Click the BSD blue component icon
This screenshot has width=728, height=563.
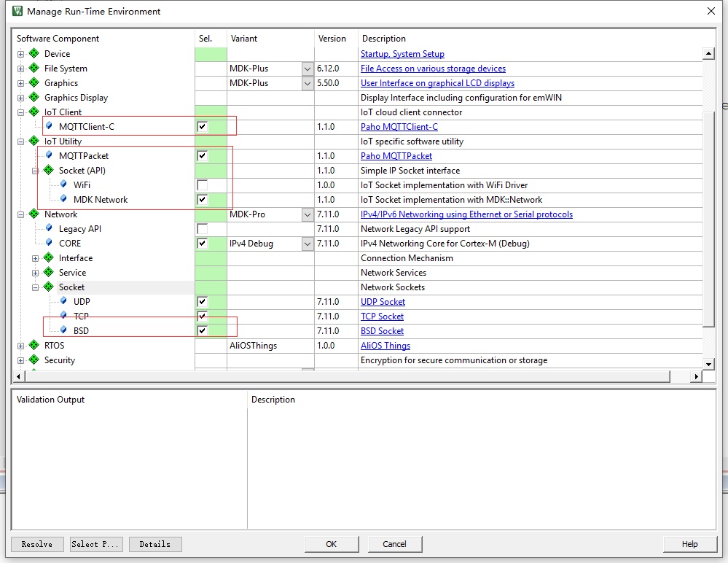tap(63, 330)
